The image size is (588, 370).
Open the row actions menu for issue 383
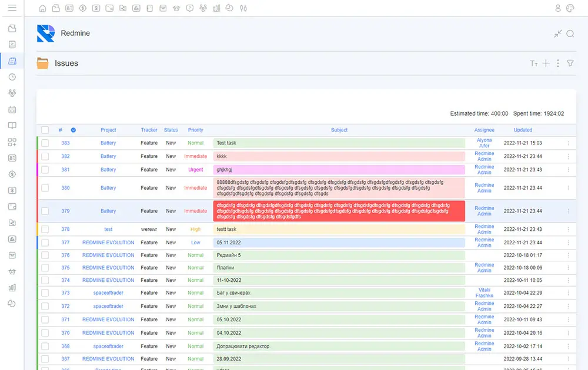568,143
